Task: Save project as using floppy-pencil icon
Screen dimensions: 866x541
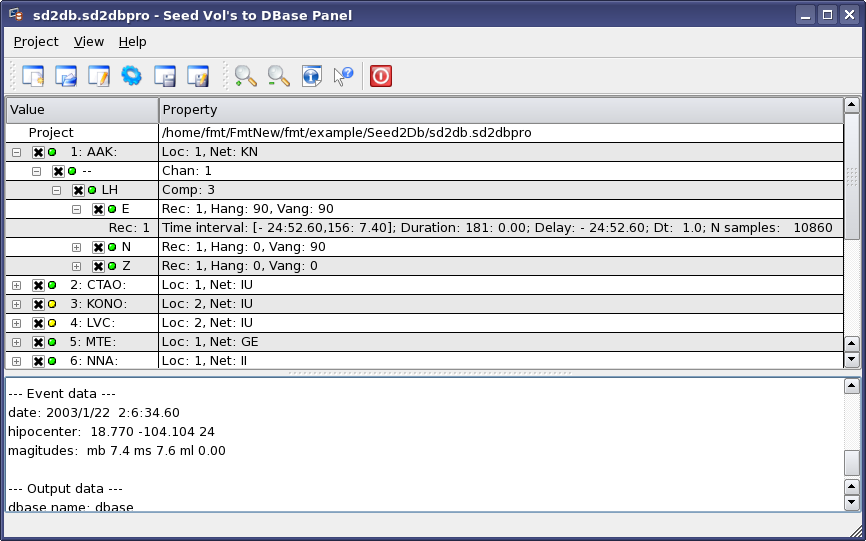Action: tap(198, 76)
